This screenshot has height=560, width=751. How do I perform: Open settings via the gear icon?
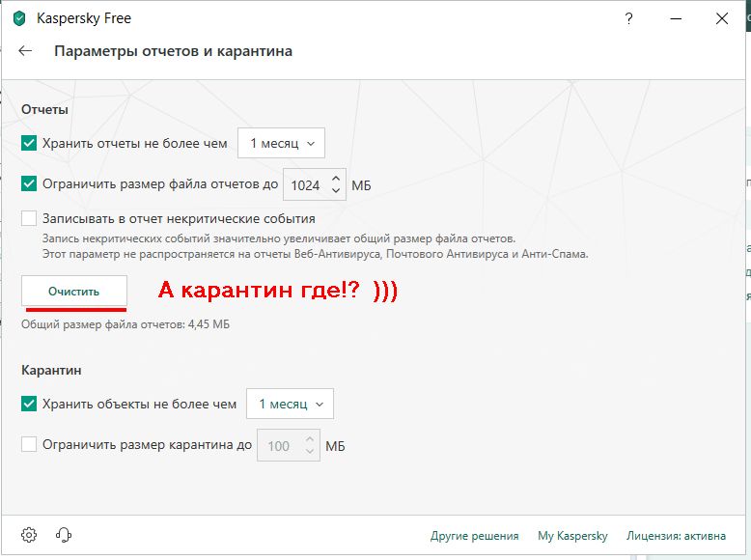[x=29, y=535]
